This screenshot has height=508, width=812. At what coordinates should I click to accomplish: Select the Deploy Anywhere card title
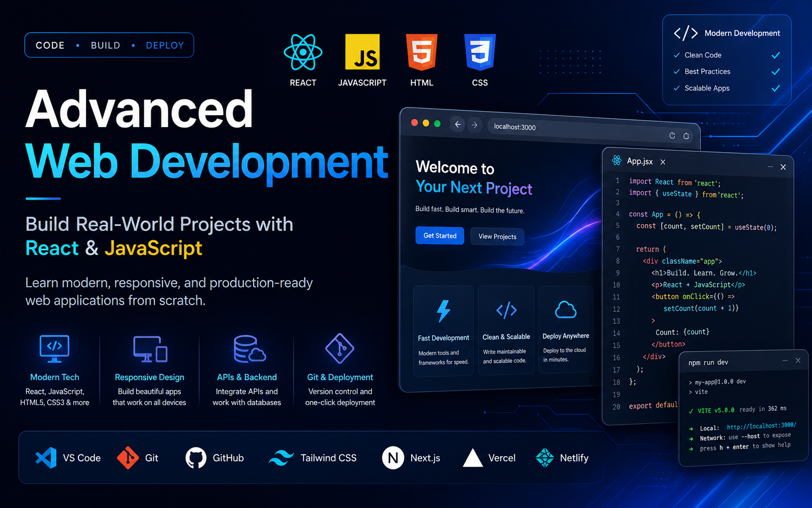(x=566, y=336)
